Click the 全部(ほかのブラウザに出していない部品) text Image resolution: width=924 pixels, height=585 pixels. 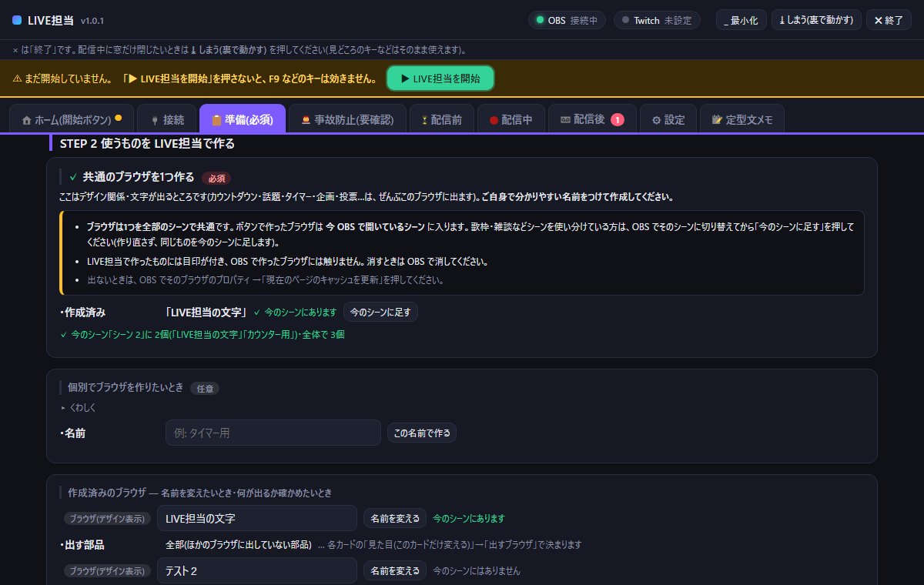point(239,544)
